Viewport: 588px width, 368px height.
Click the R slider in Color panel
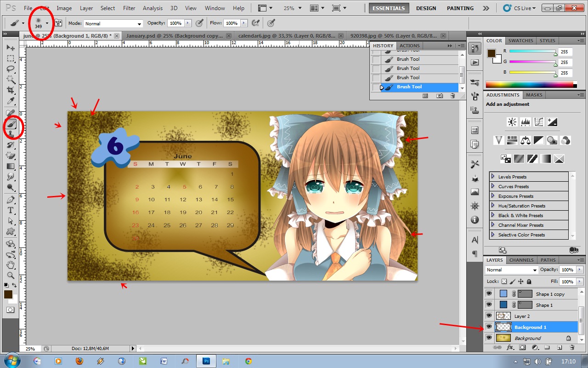pyautogui.click(x=532, y=52)
